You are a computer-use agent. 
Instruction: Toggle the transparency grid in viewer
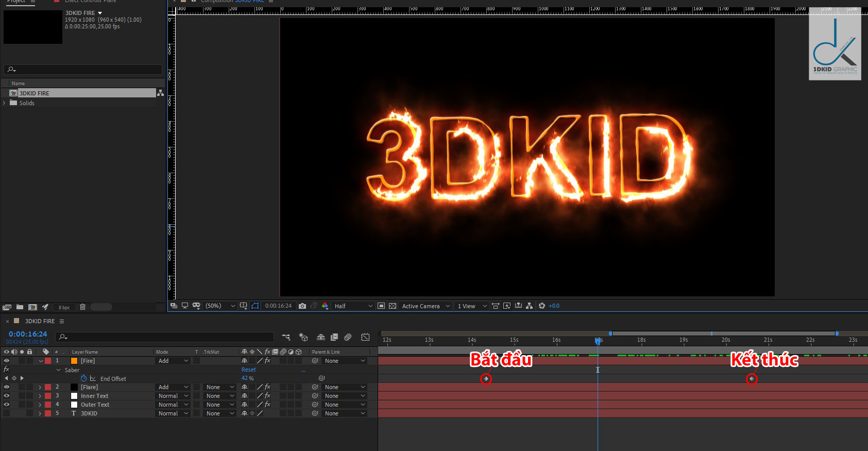pos(393,306)
